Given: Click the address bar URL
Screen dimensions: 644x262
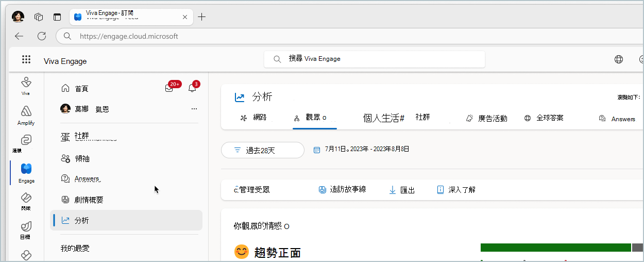Looking at the screenshot, I should tap(129, 36).
